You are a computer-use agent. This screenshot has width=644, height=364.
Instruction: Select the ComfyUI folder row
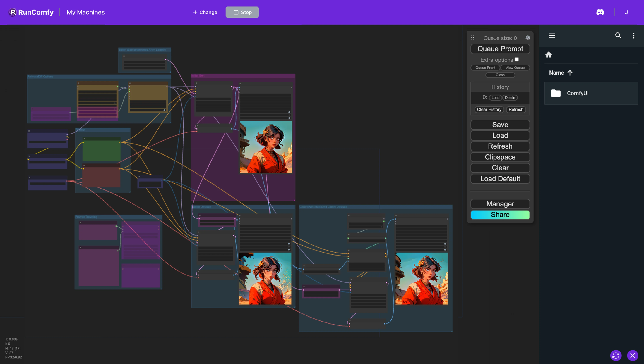[x=591, y=93]
